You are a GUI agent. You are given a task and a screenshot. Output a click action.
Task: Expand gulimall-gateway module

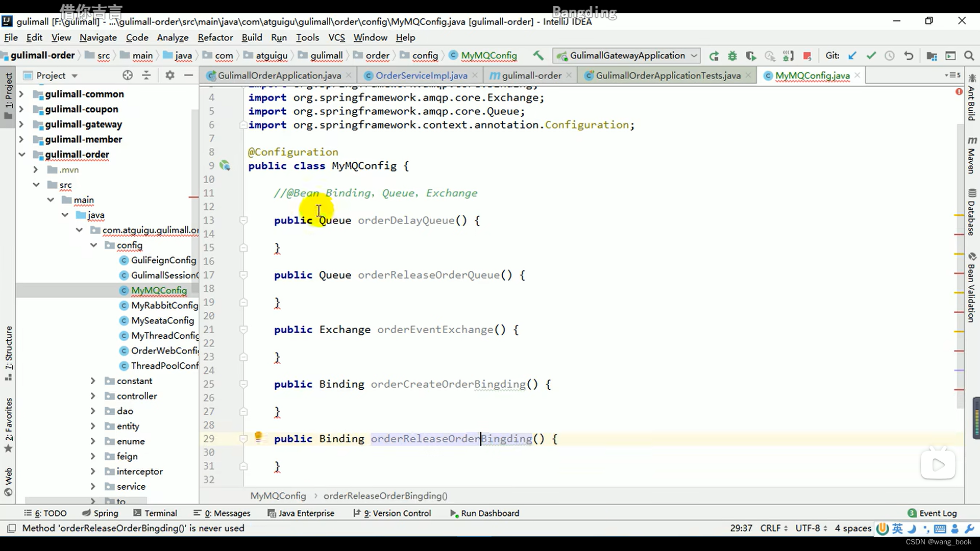[x=21, y=124]
